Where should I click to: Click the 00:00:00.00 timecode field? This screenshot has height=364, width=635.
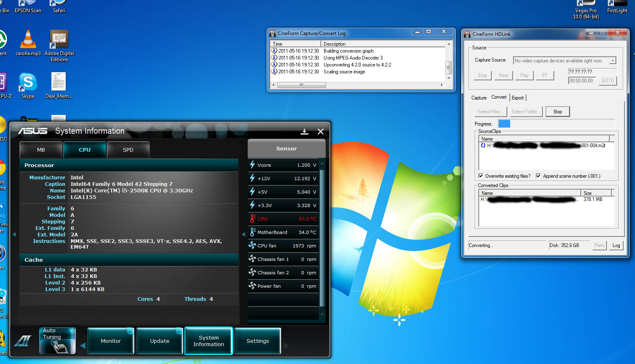[x=582, y=81]
